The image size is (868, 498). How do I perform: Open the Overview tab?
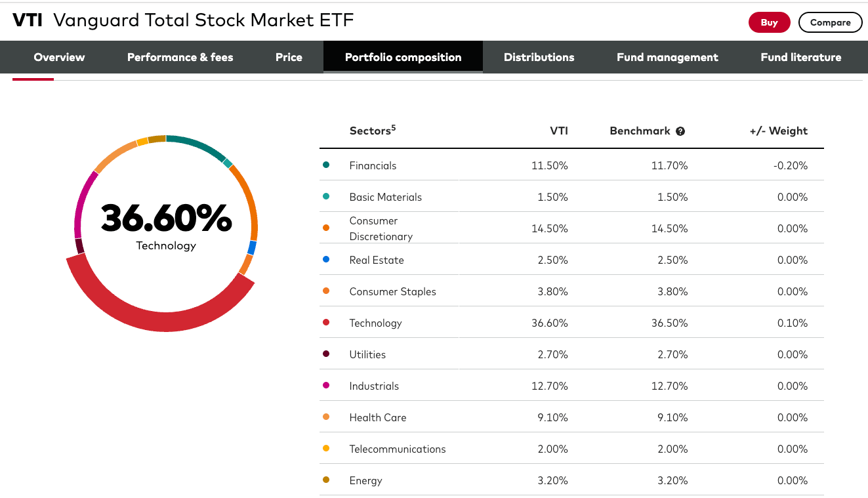coord(59,57)
